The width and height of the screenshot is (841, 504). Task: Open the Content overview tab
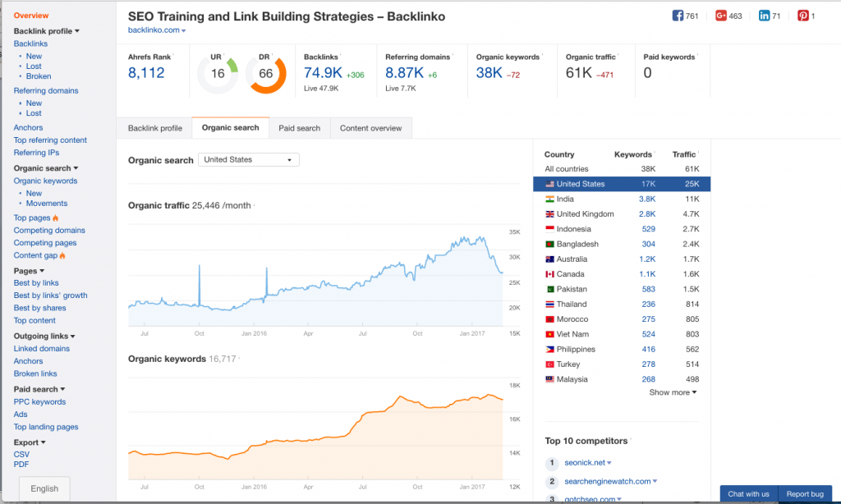coord(370,128)
